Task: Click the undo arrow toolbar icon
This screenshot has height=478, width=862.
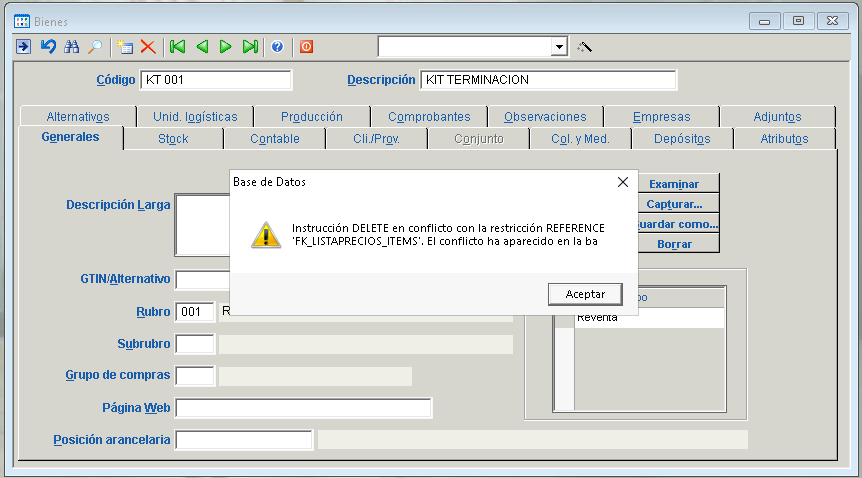Action: 47,47
